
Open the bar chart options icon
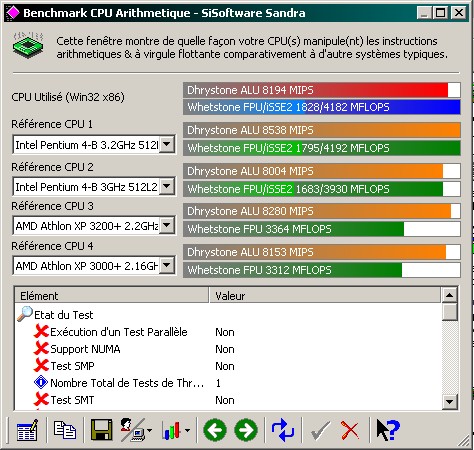click(x=176, y=430)
